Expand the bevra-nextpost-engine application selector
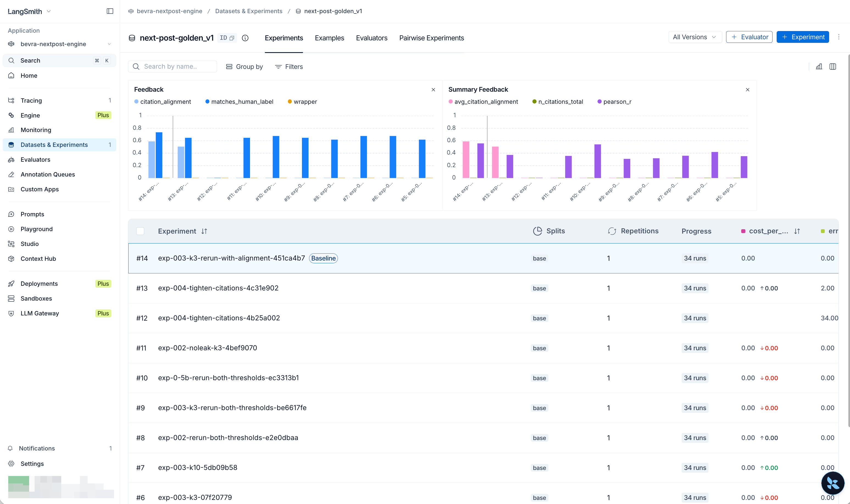Image resolution: width=850 pixels, height=504 pixels. pos(59,44)
